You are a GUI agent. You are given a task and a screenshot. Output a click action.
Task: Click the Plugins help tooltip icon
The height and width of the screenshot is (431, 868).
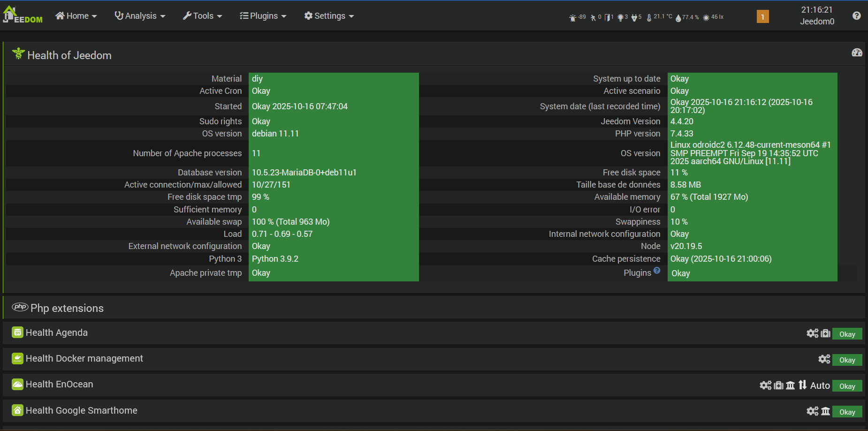(x=657, y=271)
